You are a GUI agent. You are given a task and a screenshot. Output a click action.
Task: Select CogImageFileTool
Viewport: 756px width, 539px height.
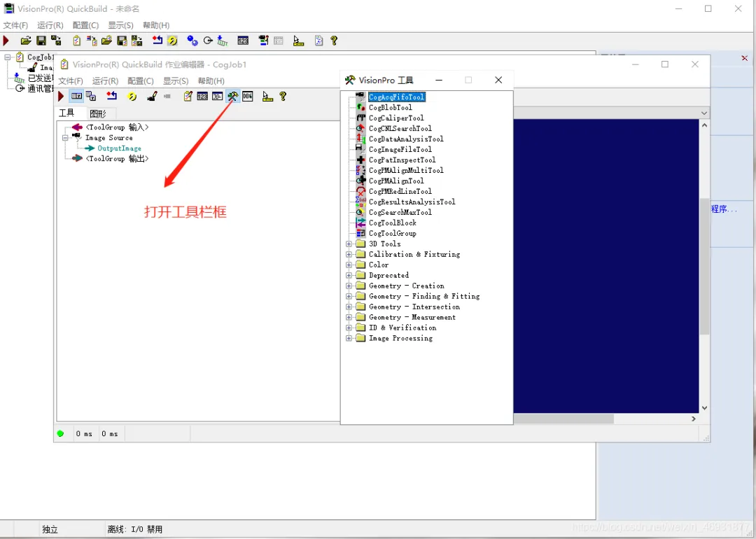[x=400, y=150]
